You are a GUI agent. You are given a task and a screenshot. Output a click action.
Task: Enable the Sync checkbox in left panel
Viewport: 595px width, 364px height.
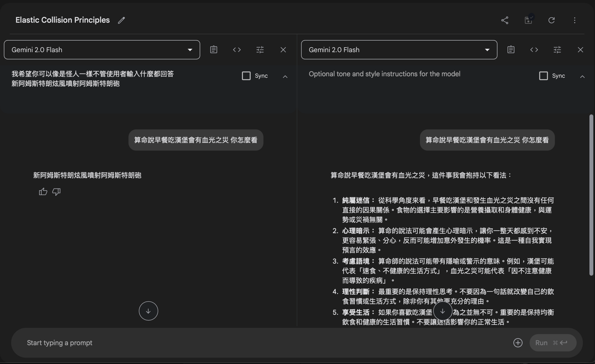click(x=246, y=76)
